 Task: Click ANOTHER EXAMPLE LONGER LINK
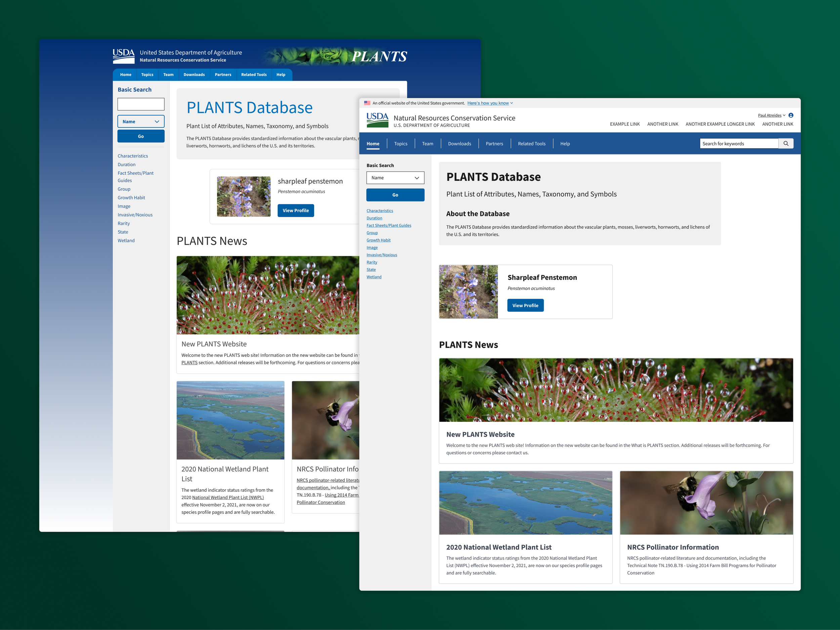(x=720, y=124)
